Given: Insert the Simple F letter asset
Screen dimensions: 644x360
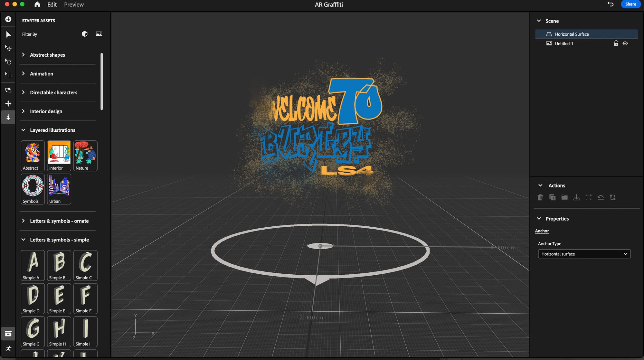Looking at the screenshot, I should click(85, 298).
